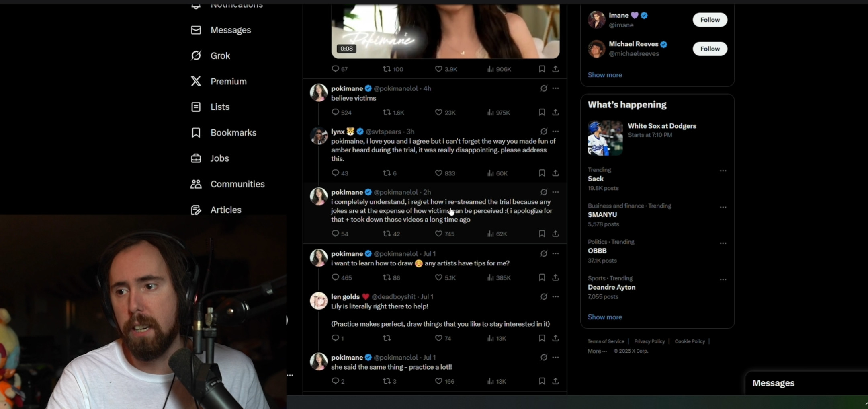
Task: Open more options on 'learn how to draw' post
Action: (x=555, y=254)
